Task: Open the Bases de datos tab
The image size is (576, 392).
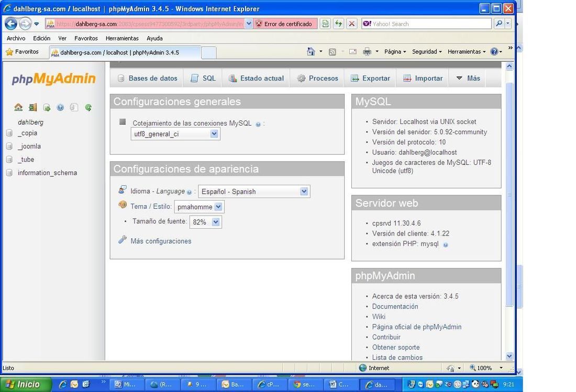Action: pos(147,78)
